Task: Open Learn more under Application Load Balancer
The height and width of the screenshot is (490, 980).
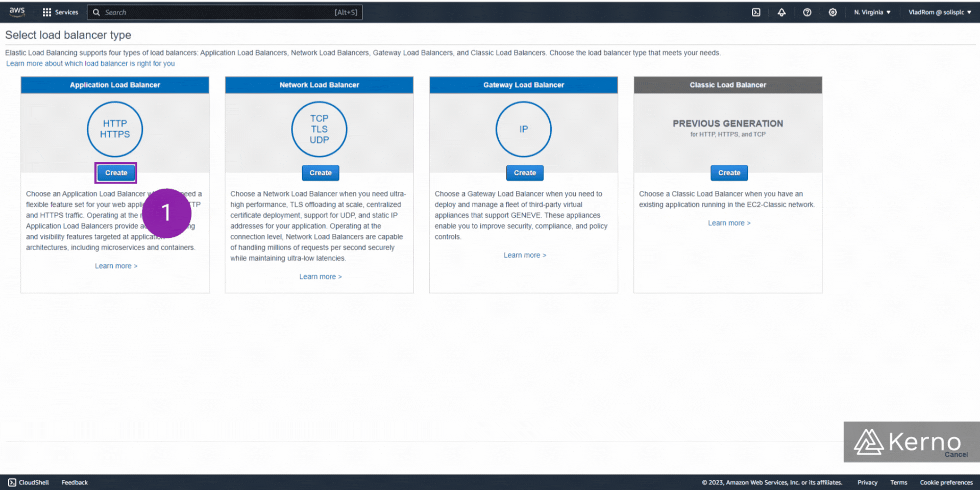Action: click(116, 266)
